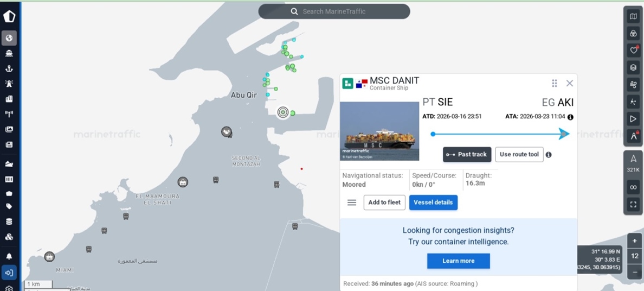Open Vessel details for MSC DANIT
This screenshot has width=644, height=291.
433,203
